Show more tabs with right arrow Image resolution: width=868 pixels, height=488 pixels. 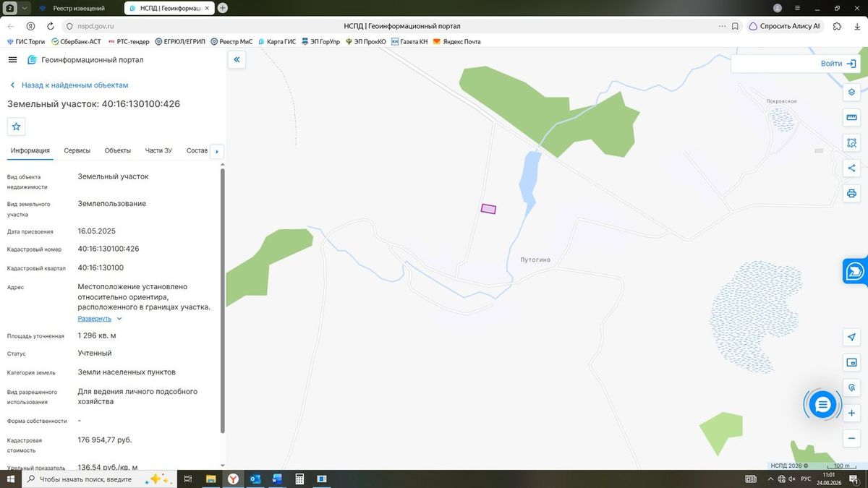(217, 151)
